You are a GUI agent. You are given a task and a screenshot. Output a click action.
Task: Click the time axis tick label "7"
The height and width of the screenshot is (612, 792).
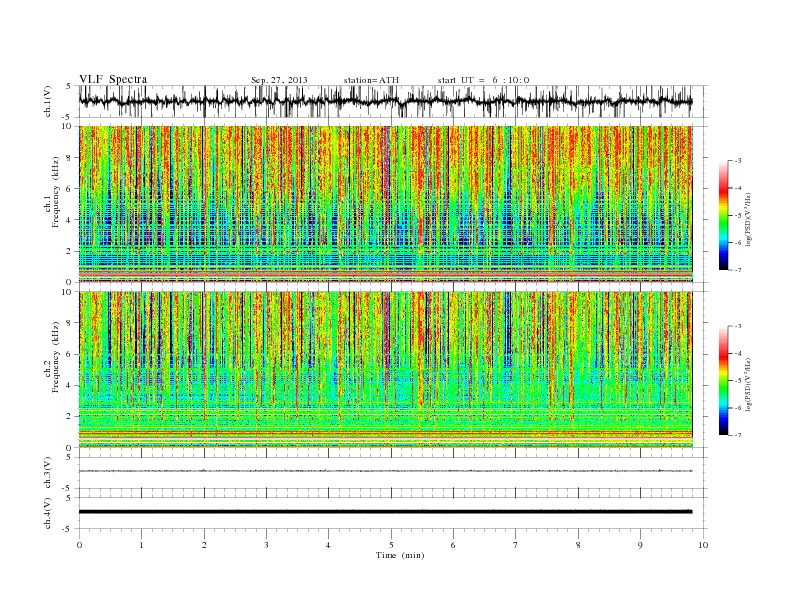[516, 545]
